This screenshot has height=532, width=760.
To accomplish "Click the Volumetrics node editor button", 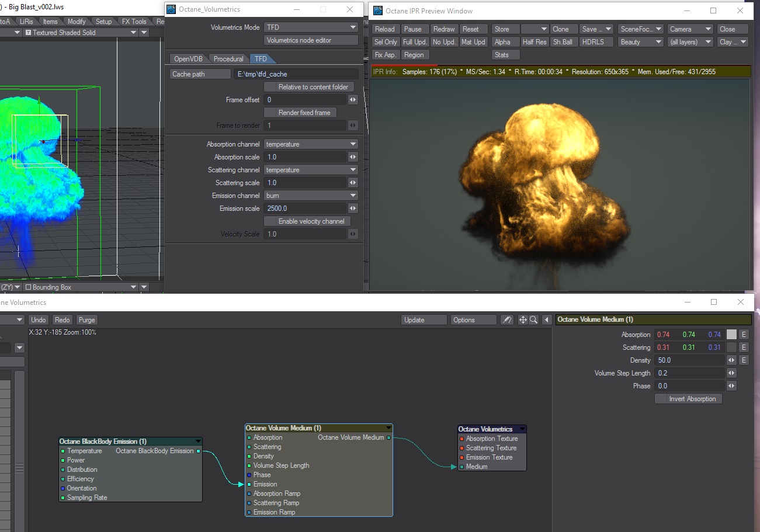I will [311, 40].
